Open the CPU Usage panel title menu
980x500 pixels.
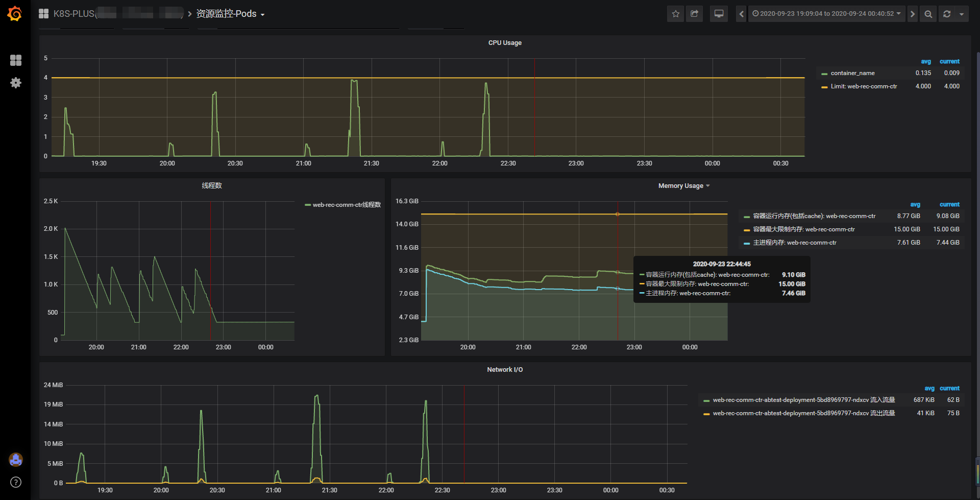coord(505,43)
